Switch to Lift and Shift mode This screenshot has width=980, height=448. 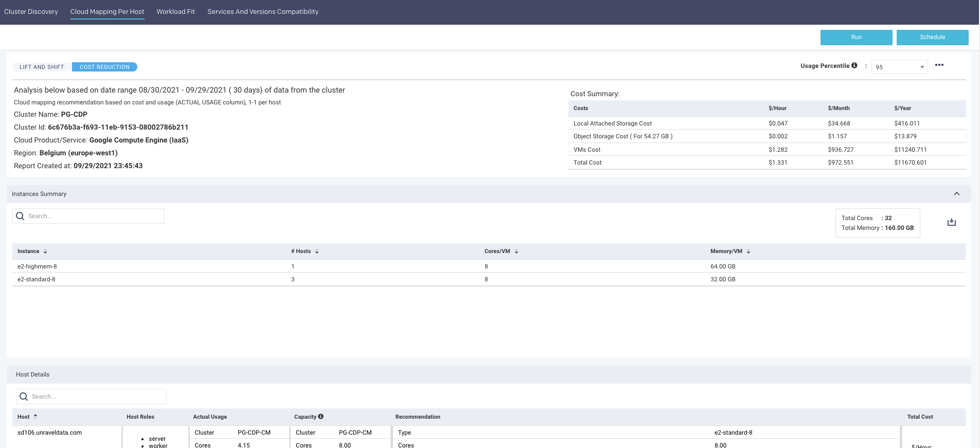(42, 67)
